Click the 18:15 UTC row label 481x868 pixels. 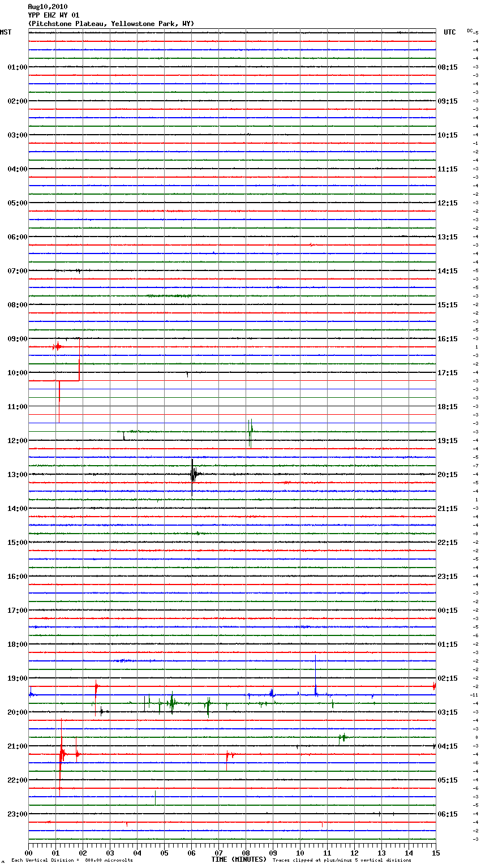point(448,407)
